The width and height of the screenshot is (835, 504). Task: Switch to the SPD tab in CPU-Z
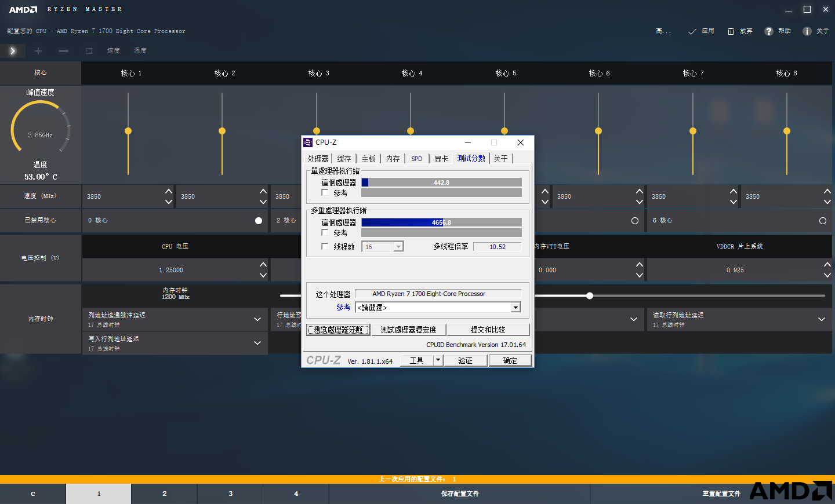coord(417,159)
